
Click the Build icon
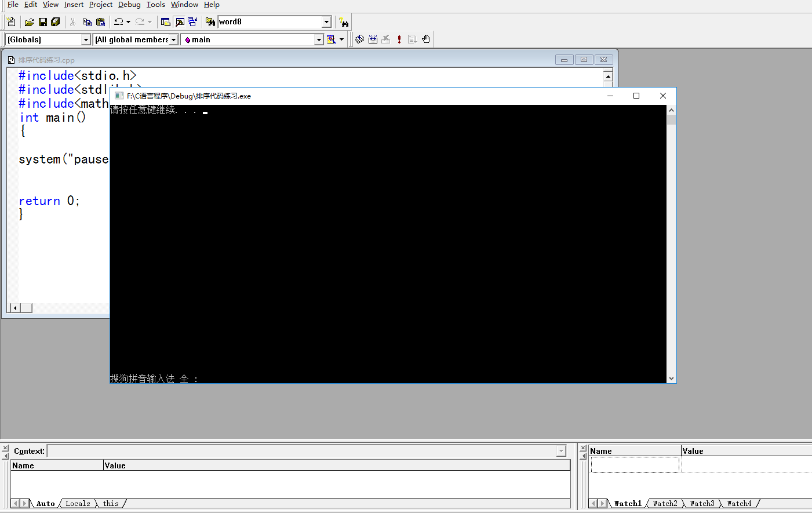tap(373, 39)
